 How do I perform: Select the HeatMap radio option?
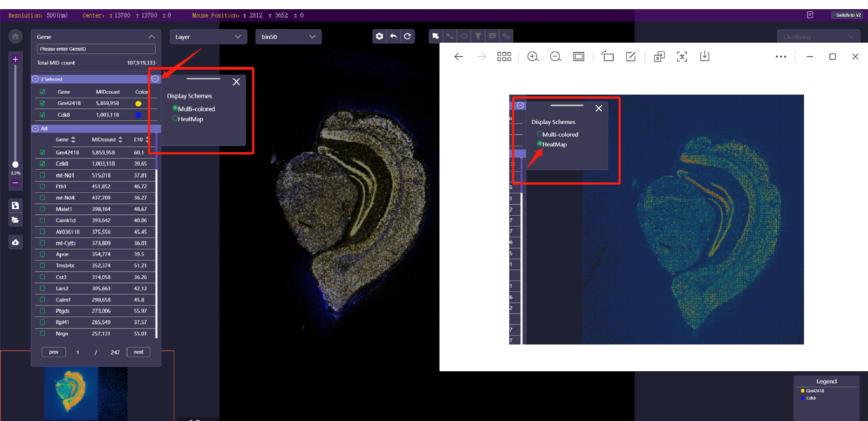176,119
